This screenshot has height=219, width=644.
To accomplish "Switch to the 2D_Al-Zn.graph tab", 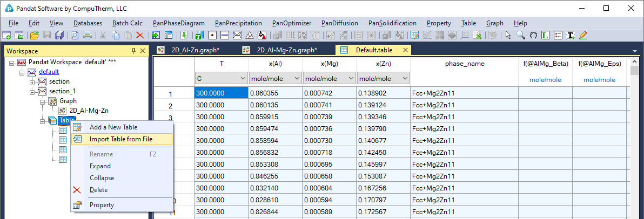I will [x=195, y=50].
